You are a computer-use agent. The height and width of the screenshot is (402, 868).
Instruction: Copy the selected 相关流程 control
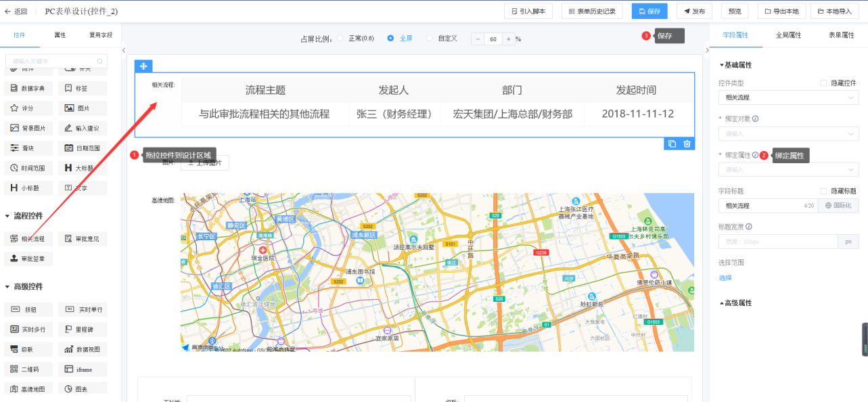click(672, 143)
